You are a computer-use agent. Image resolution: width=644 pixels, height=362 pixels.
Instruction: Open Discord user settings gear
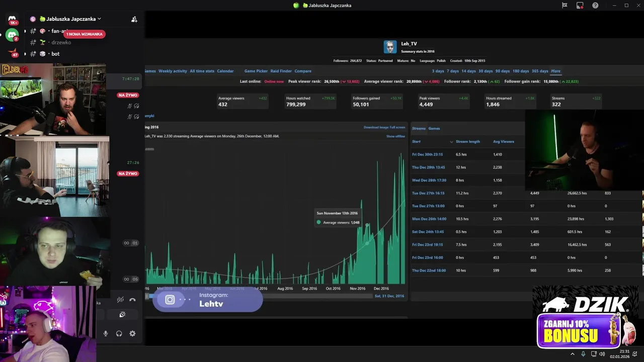coord(132,333)
